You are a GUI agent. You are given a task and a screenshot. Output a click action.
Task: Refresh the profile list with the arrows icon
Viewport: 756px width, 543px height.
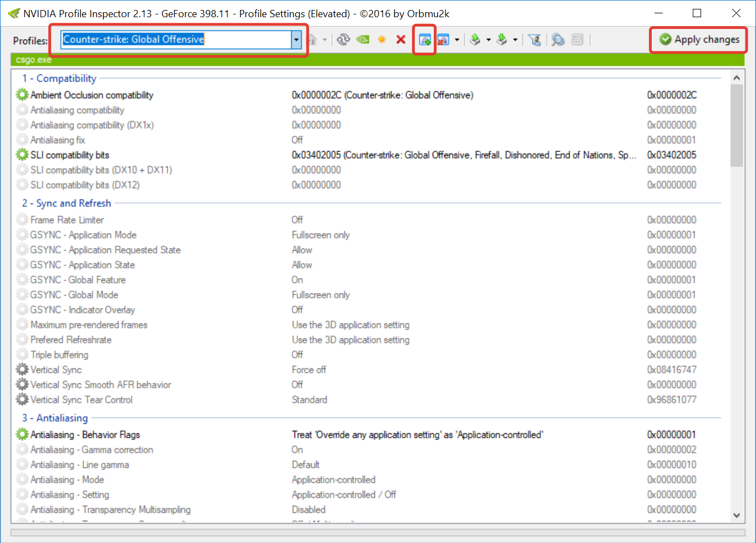tap(343, 39)
